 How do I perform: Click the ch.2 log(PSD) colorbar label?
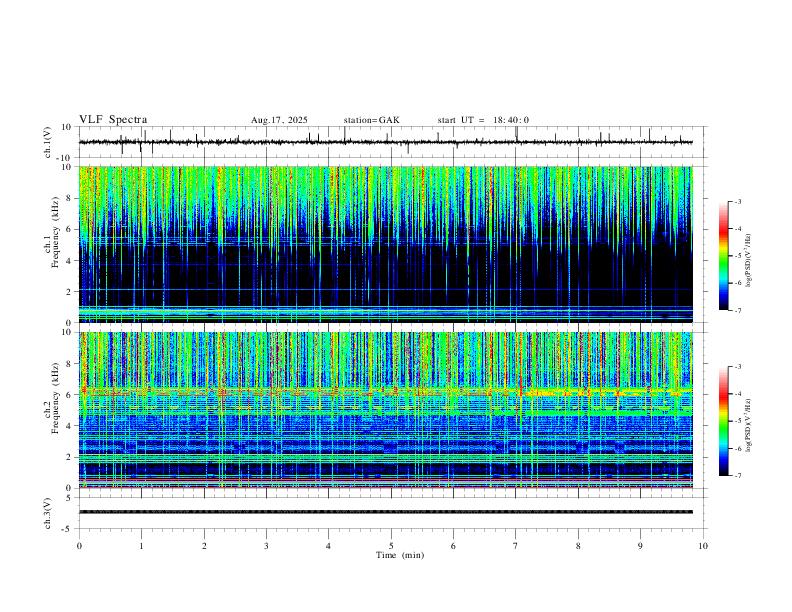pos(748,426)
